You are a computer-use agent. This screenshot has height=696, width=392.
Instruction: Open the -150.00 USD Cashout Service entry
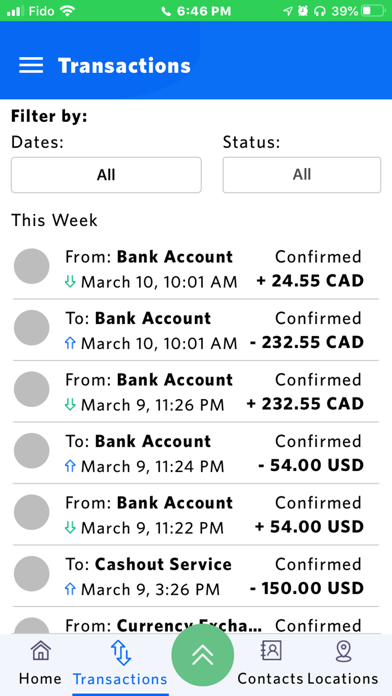tap(196, 576)
